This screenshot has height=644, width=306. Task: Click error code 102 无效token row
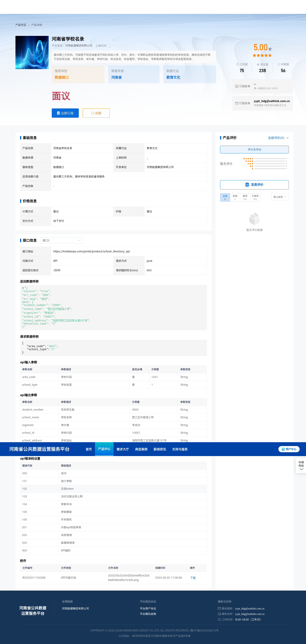(113, 489)
